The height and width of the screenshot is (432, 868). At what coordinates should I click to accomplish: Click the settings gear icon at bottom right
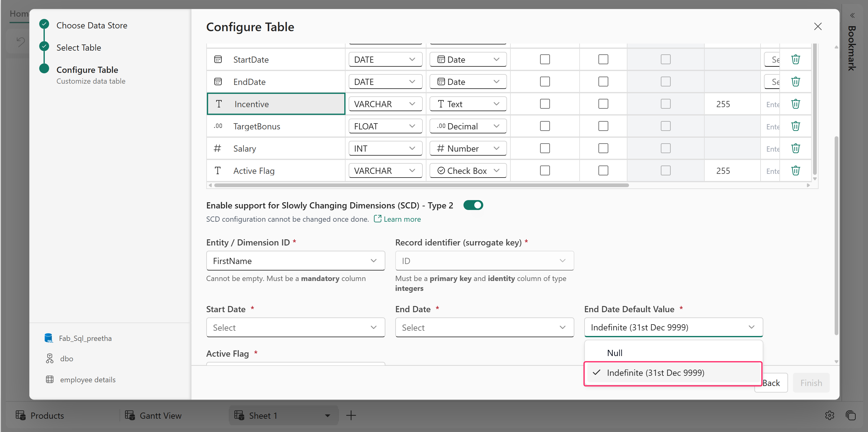tap(830, 415)
